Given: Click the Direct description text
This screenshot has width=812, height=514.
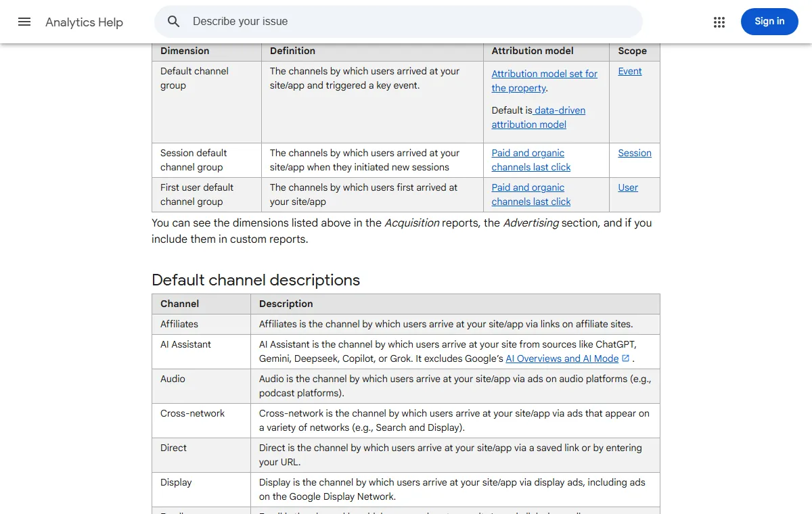Looking at the screenshot, I should tap(451, 455).
